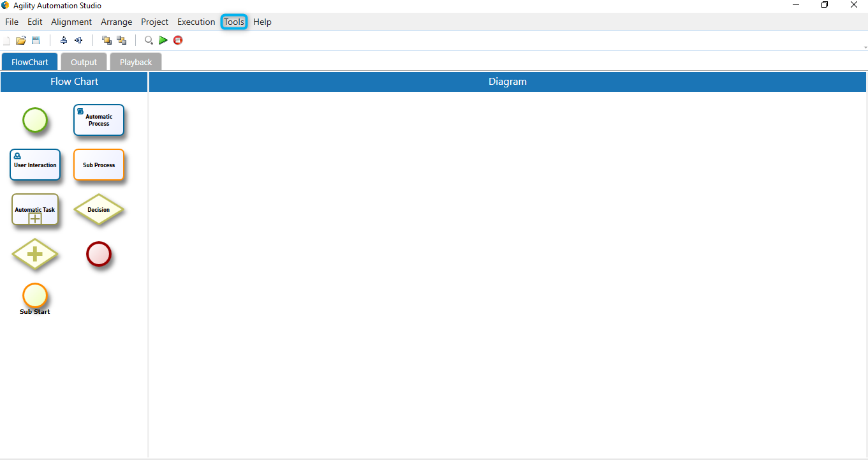
Task: Select the green Start event circle shape
Action: click(x=35, y=120)
